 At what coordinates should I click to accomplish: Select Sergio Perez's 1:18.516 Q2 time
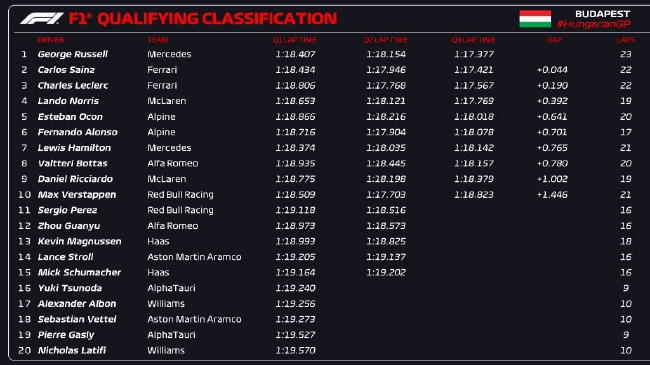coord(386,210)
